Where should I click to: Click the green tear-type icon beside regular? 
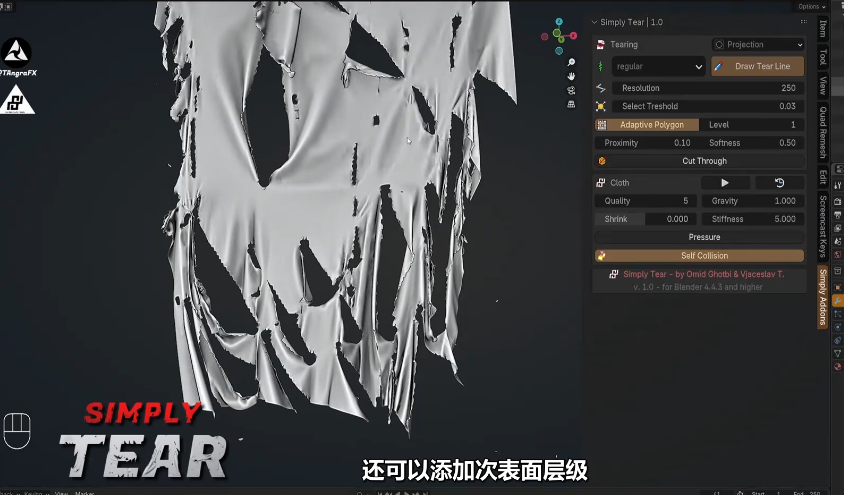(601, 66)
